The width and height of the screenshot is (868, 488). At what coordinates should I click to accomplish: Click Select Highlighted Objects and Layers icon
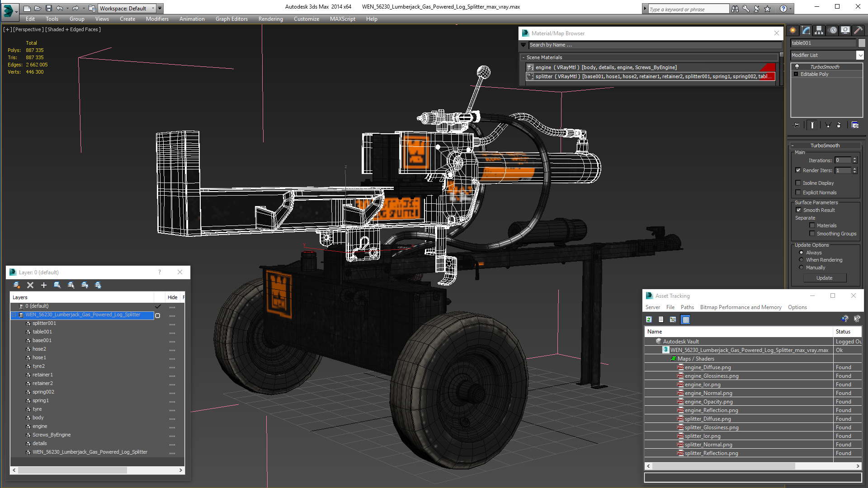coord(57,285)
